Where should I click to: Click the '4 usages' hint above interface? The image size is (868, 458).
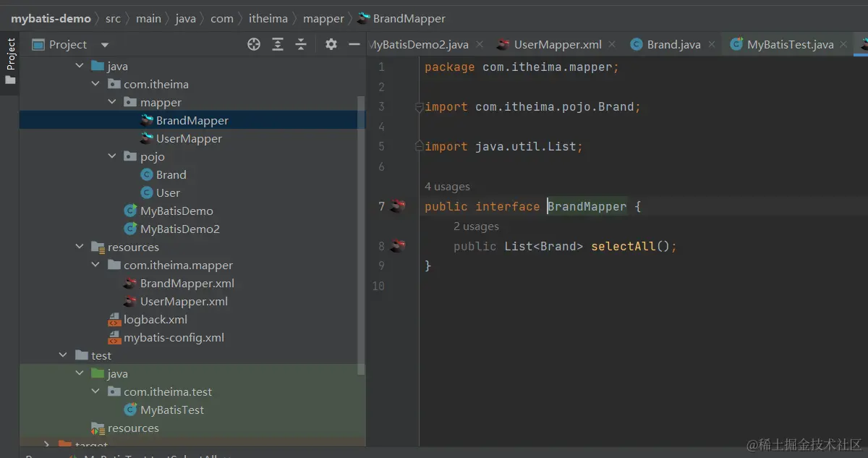point(447,187)
